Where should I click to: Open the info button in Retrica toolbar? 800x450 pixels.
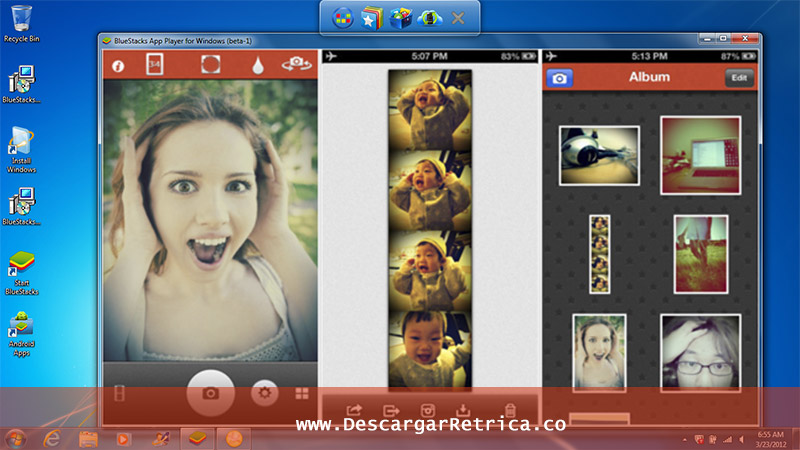coord(118,66)
